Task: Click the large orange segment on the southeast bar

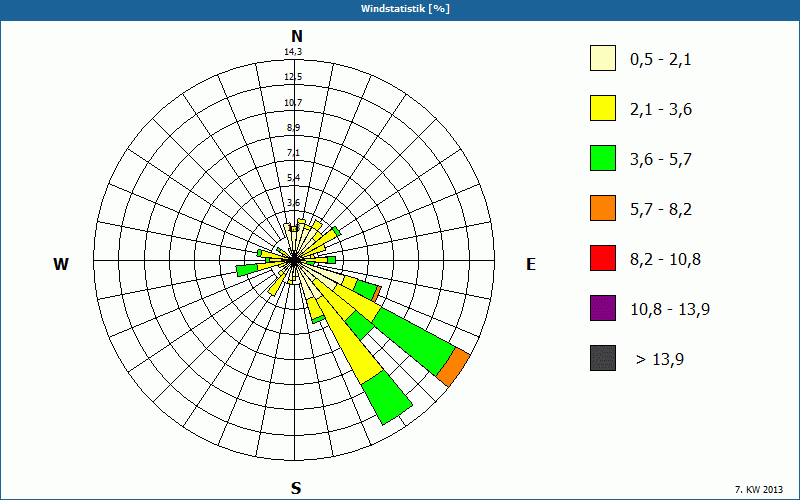Action: (454, 367)
